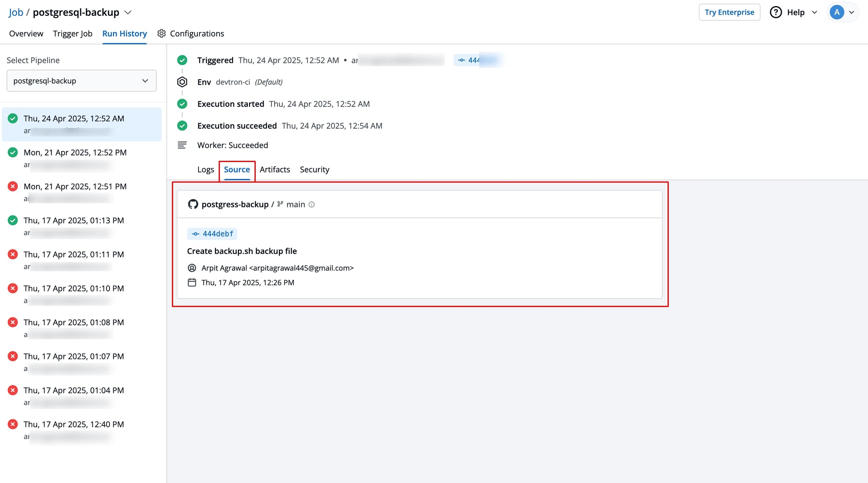Click the Configurations gear icon
868x483 pixels.
162,34
